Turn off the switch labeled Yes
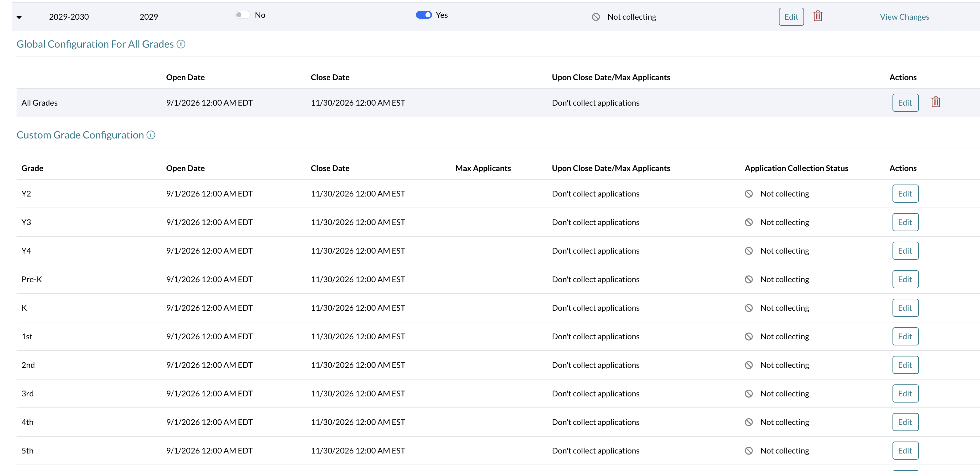Viewport: 980px width, 471px height. [424, 15]
